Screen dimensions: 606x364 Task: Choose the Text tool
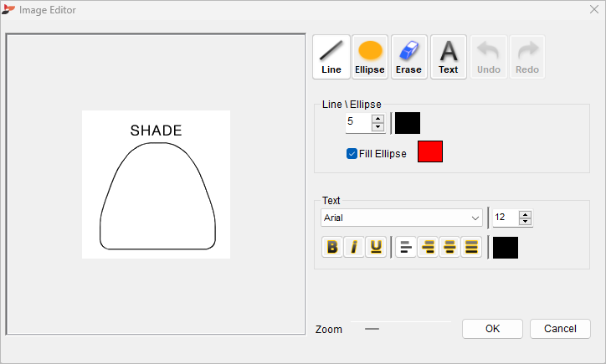tap(449, 57)
